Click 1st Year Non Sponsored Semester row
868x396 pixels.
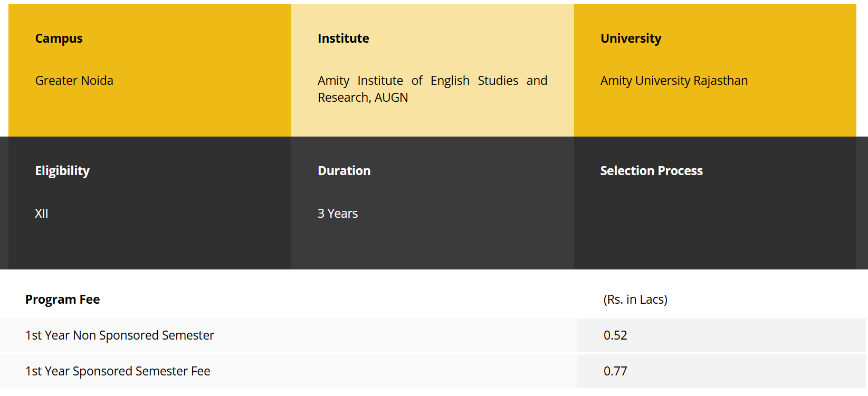coord(120,335)
